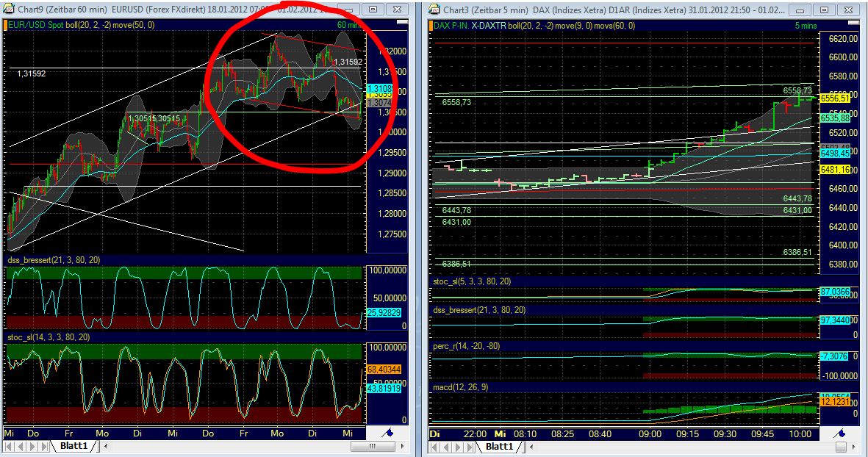Click the right scroll arrow under the EURUSD chart
Screen dimensions: 868x457
[x=403, y=445]
